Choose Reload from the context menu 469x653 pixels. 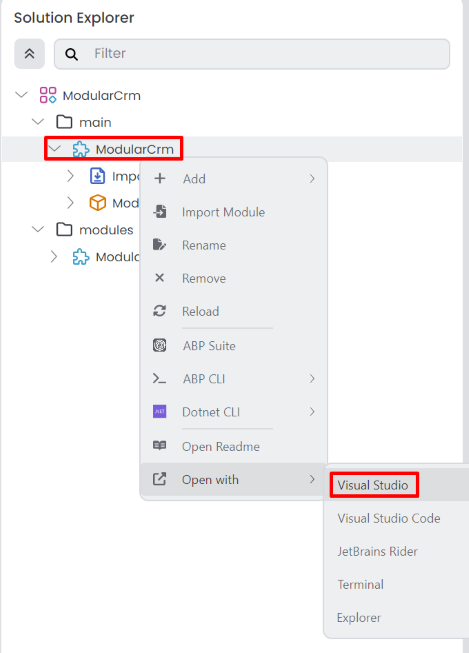point(234,311)
